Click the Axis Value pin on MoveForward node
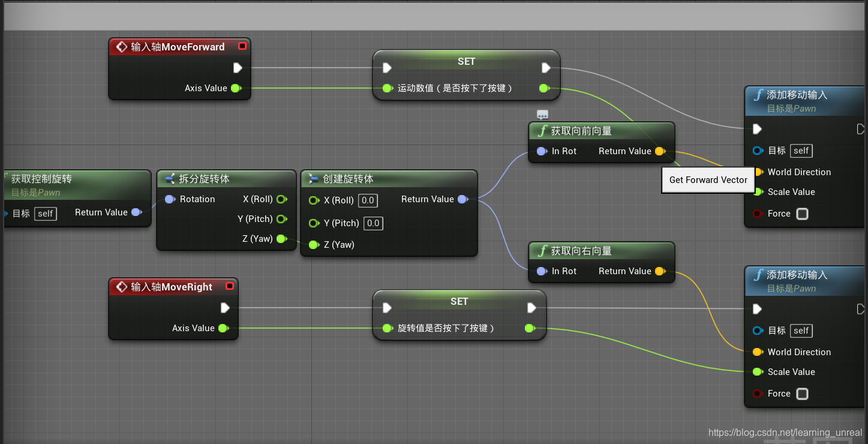Screen dimensions: 868x444 (236, 88)
